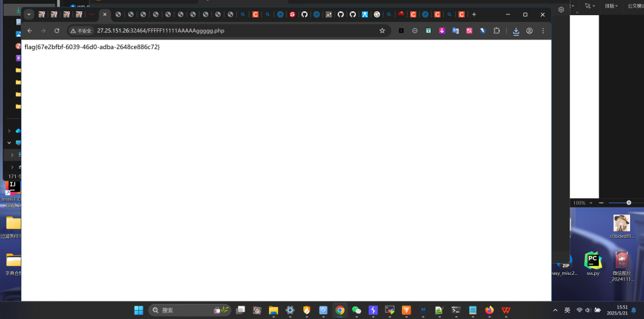Click the pink translate extension icon
Screen dimensions: 644x319
pyautogui.click(x=469, y=31)
